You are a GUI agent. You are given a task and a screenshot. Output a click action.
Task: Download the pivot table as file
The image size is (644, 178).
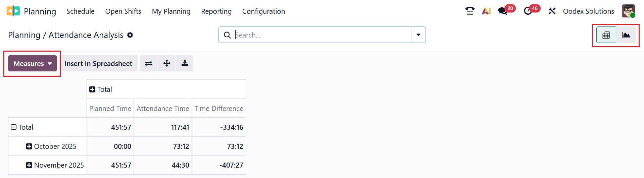185,63
